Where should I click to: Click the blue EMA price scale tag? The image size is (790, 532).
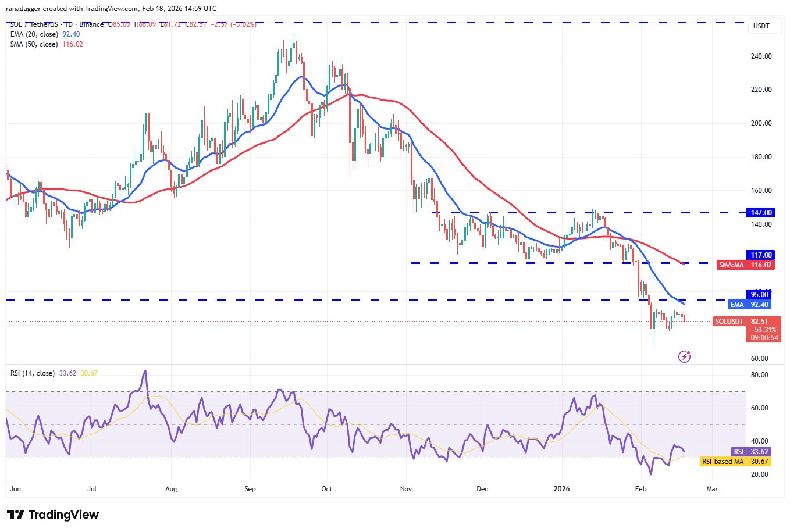pyautogui.click(x=737, y=304)
